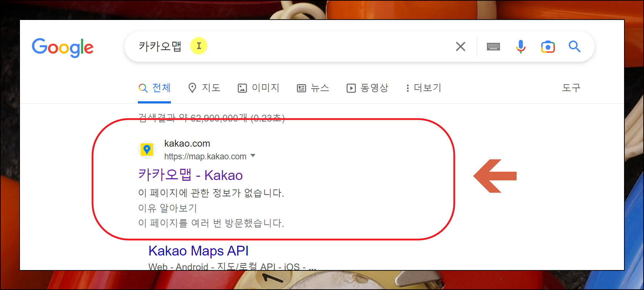Expand the dropdown arrow beside map.kakao.com

pyautogui.click(x=253, y=156)
